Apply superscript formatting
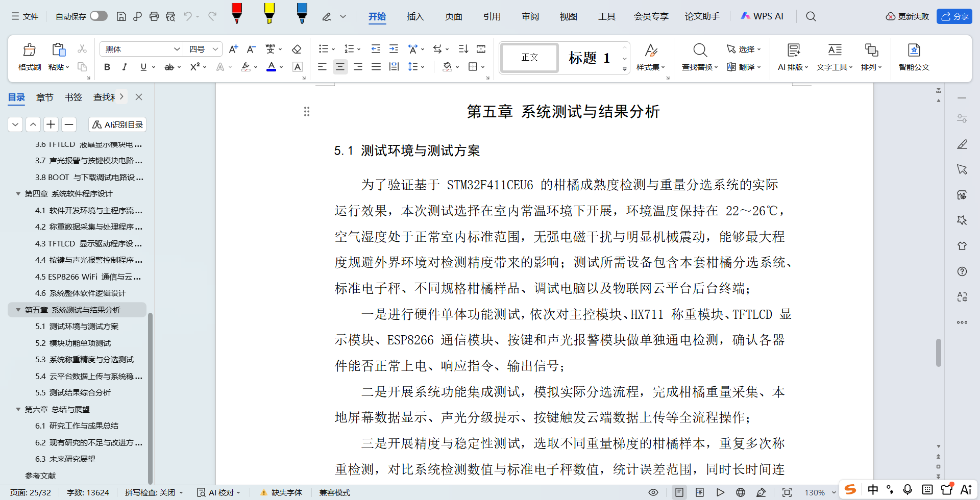Image resolution: width=980 pixels, height=500 pixels. click(x=194, y=67)
